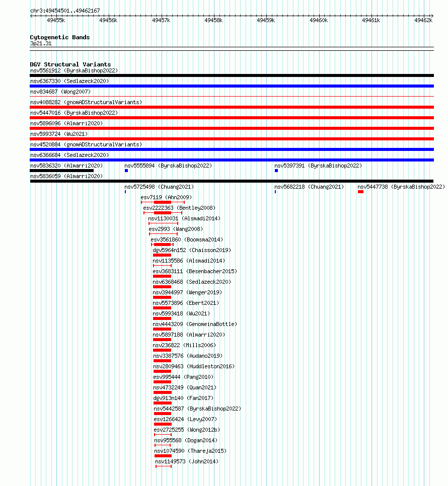Click nsv4443209 (GenomeinaBottle) label

(195, 323)
